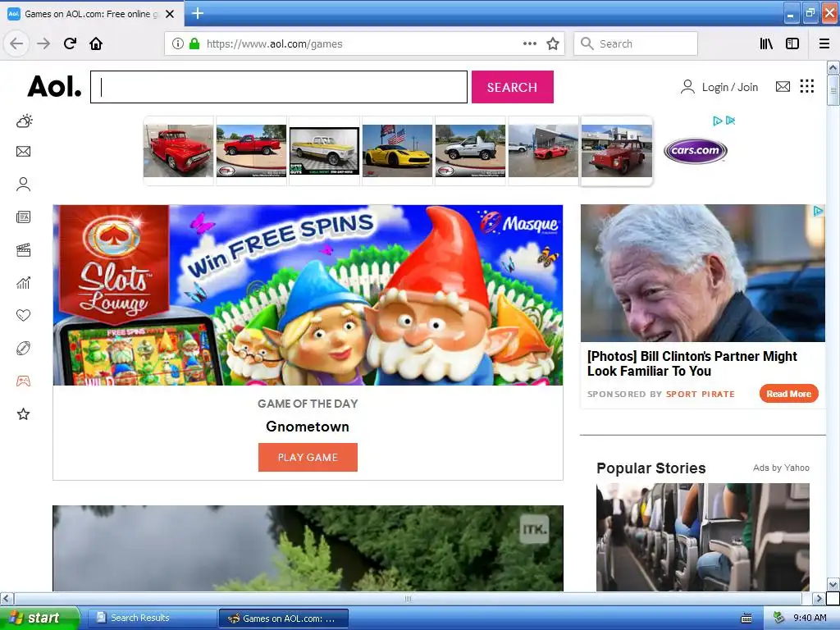Go back with the browser back arrow
Viewport: 840px width, 630px height.
click(16, 43)
